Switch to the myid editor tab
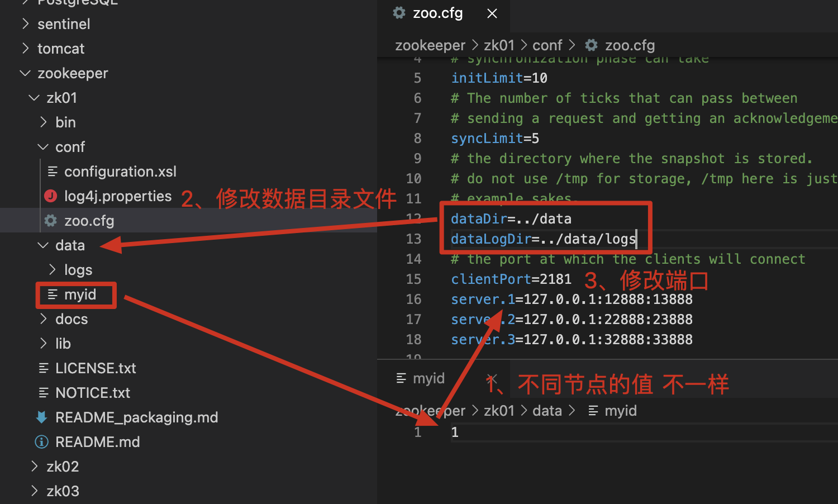Image resolution: width=838 pixels, height=504 pixels. (428, 378)
